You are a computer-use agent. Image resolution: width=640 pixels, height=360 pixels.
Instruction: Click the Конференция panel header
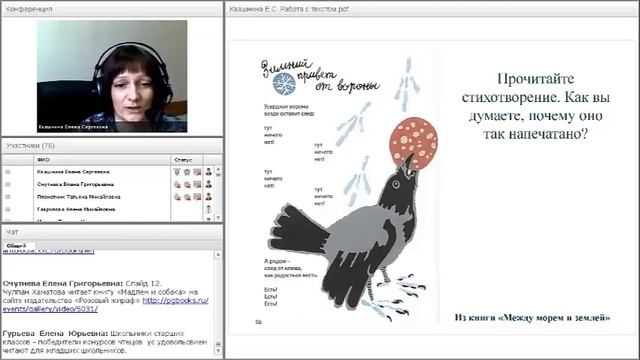(112, 9)
